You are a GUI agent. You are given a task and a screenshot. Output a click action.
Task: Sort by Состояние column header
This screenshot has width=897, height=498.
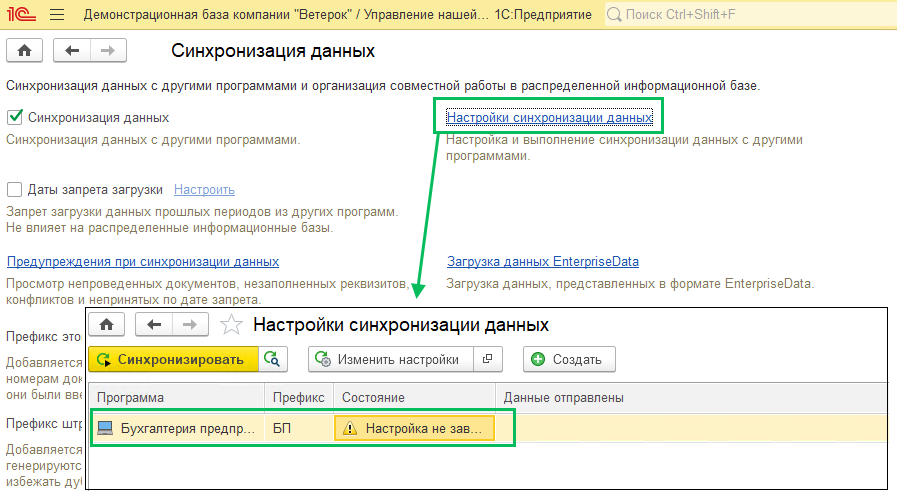click(414, 397)
